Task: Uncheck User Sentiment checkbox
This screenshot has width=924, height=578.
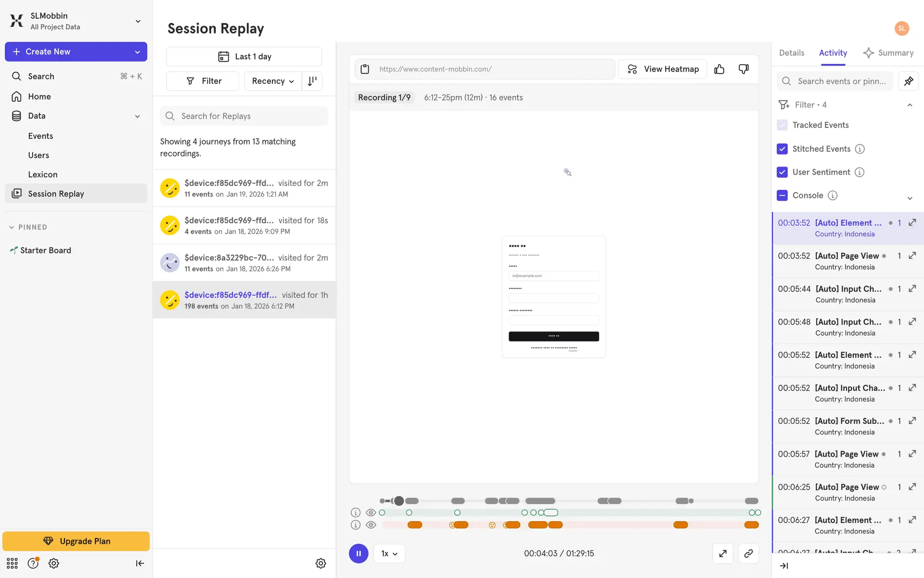Action: click(x=782, y=172)
